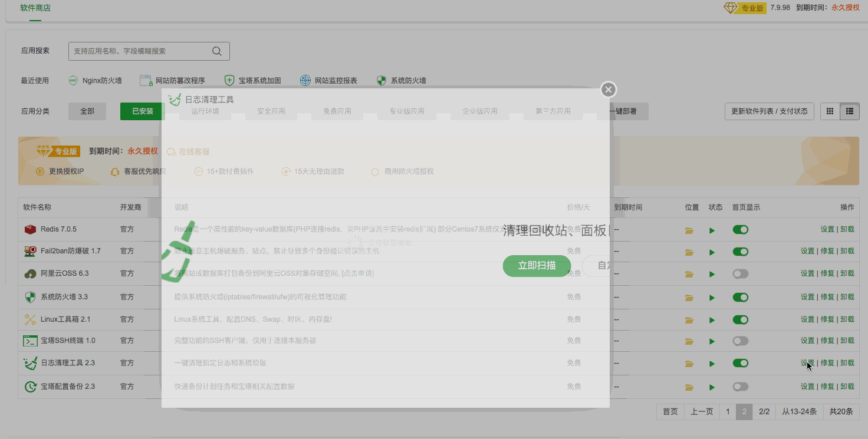Open the 软件商店 tab
The image size is (868, 439).
[35, 8]
